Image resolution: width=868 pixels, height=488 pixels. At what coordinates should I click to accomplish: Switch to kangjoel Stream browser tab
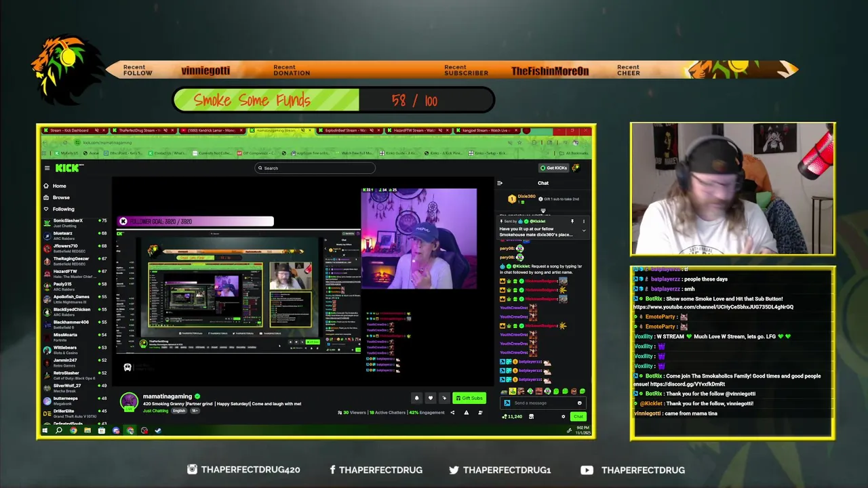[488, 130]
